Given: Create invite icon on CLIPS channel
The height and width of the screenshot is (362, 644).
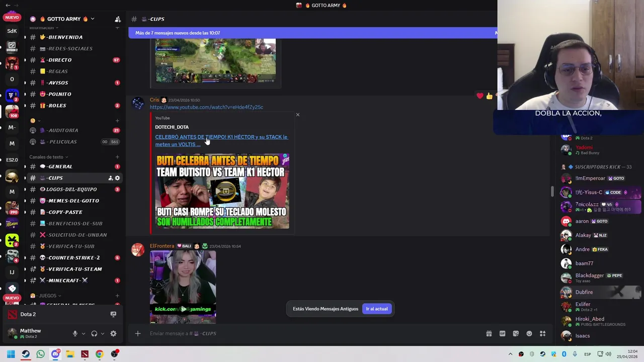Looking at the screenshot, I should pyautogui.click(x=110, y=178).
